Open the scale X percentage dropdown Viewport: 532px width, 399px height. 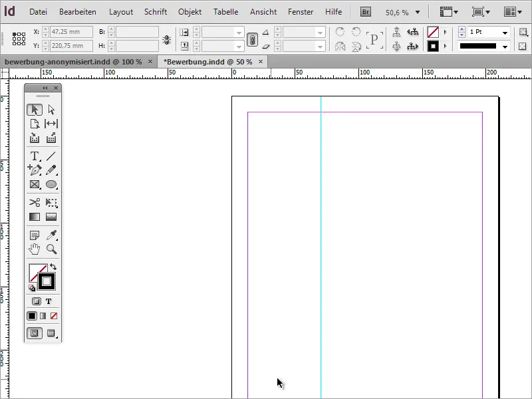pos(239,33)
